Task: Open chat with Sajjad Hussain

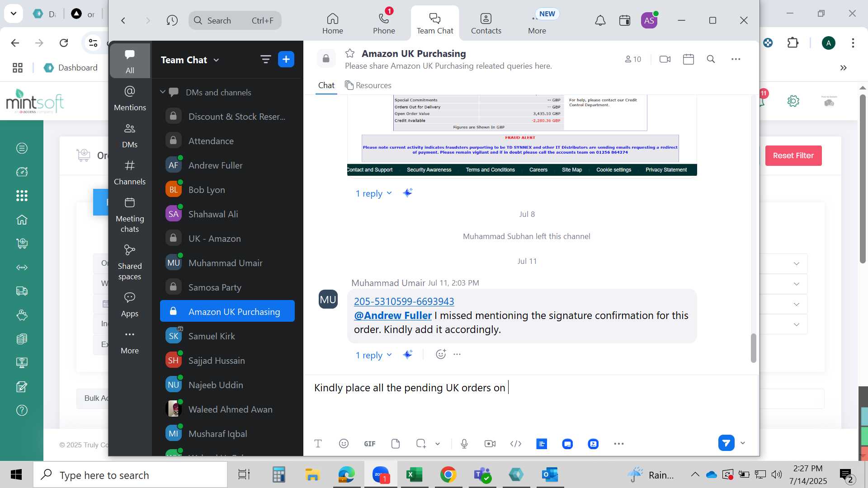Action: [x=227, y=360]
